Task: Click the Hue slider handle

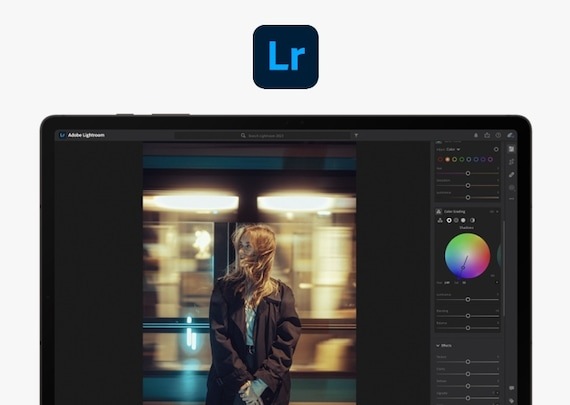Action: pos(468,173)
